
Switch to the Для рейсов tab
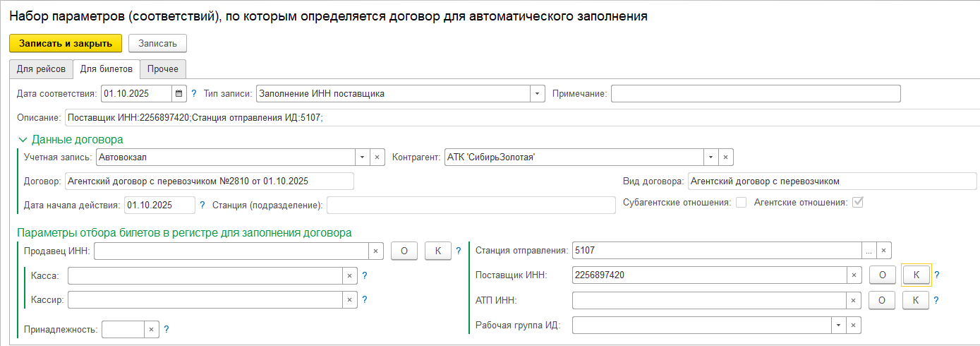tap(41, 68)
